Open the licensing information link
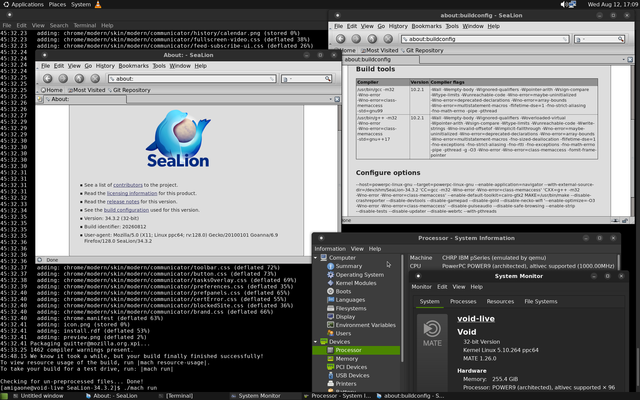 132,193
